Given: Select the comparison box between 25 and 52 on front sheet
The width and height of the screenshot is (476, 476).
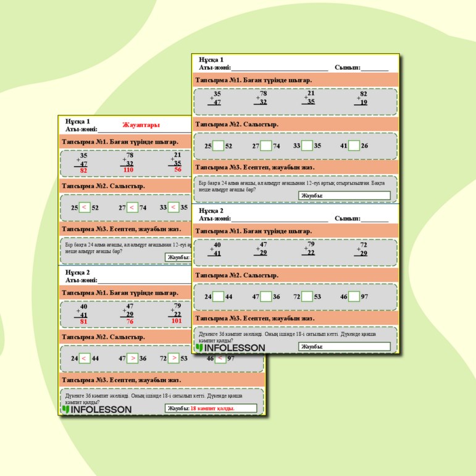Looking at the screenshot, I should (218, 146).
